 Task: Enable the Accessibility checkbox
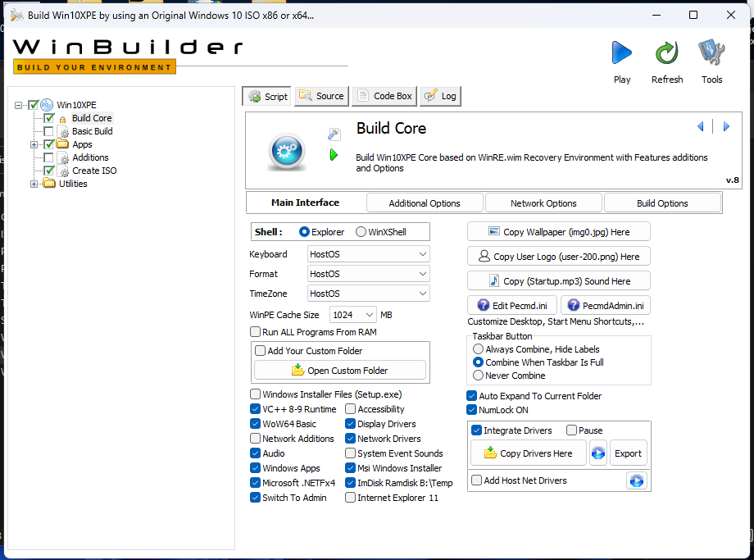click(351, 409)
